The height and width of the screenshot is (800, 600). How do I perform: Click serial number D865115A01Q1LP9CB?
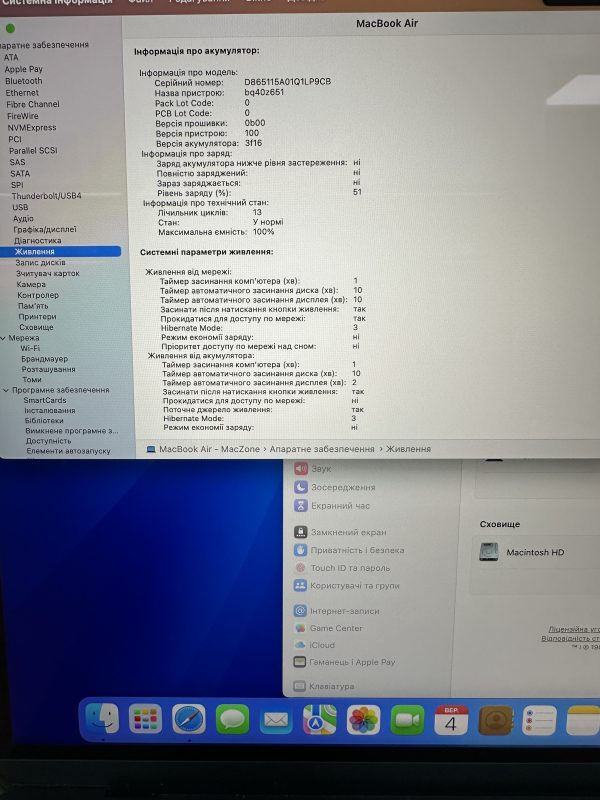point(287,82)
